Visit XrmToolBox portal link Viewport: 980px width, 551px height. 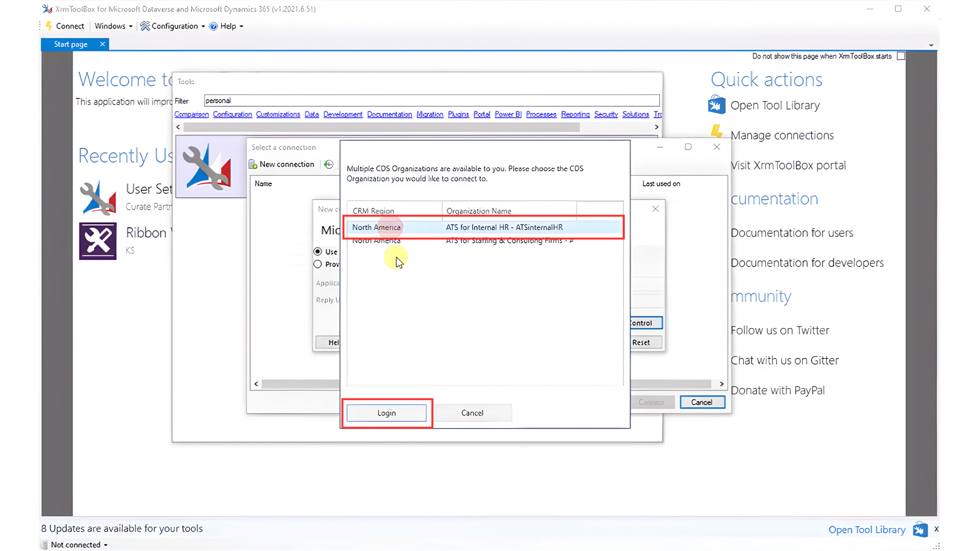point(788,165)
